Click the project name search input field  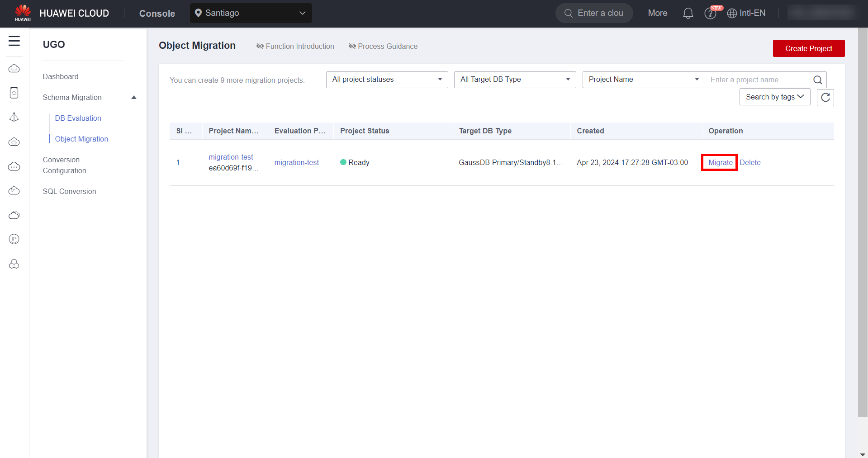[758, 80]
